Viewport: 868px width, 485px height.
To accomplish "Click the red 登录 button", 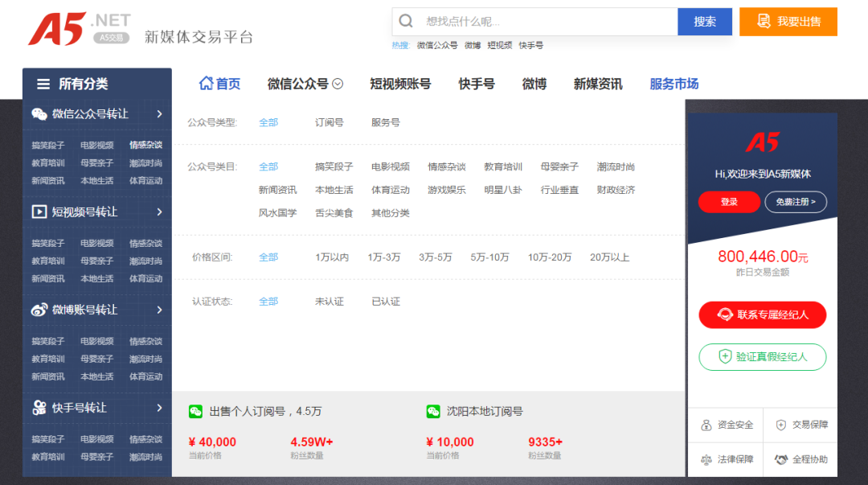I will [x=729, y=202].
